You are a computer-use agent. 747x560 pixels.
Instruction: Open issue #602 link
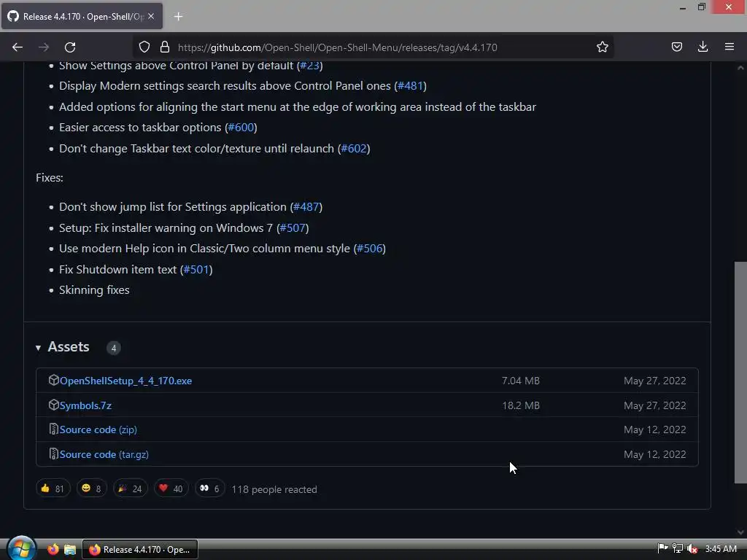(x=354, y=148)
